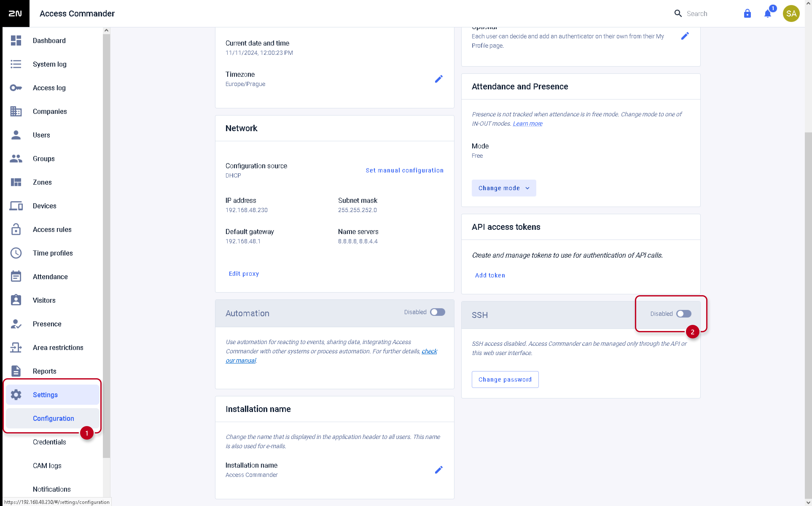Viewport: 812px width, 506px height.
Task: Click the IP address value 192.168.48.230
Action: coord(246,210)
